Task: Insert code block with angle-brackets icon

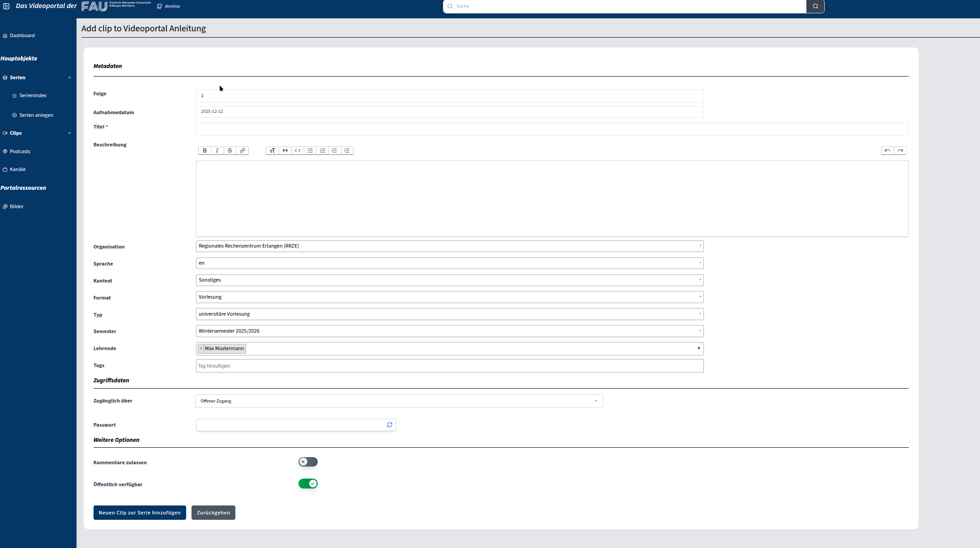Action: [298, 150]
